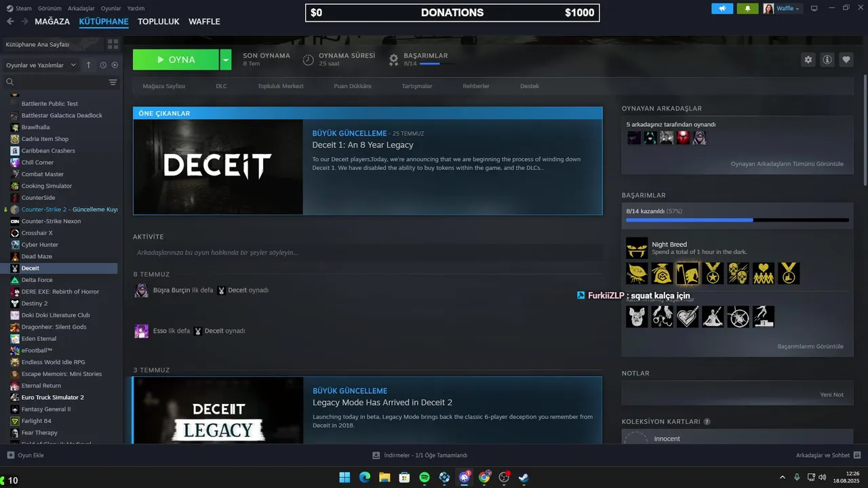Select the star medal achievement icon
The image size is (868, 488).
(713, 273)
